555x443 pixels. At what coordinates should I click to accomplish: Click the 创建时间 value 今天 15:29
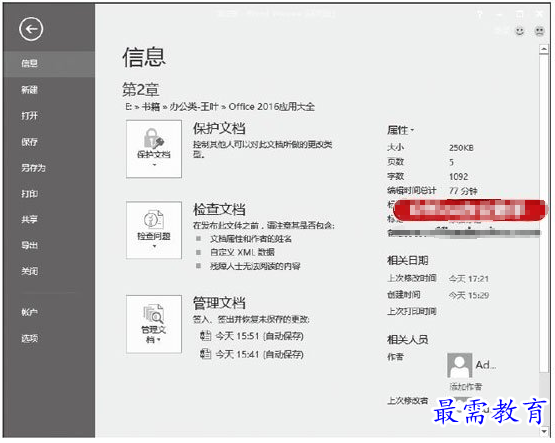(469, 295)
